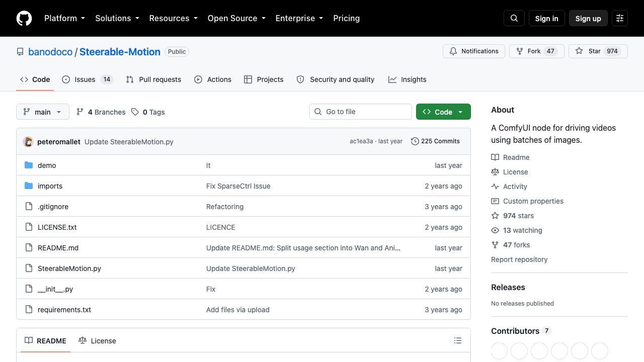Open the peteromallet author link
The width and height of the screenshot is (644, 362).
(x=59, y=142)
